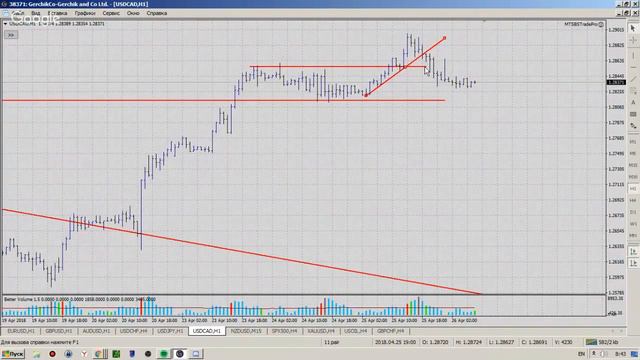Screen dimensions: 640x360
Task: Switch timeframe to M15
Action: [x=633, y=165]
